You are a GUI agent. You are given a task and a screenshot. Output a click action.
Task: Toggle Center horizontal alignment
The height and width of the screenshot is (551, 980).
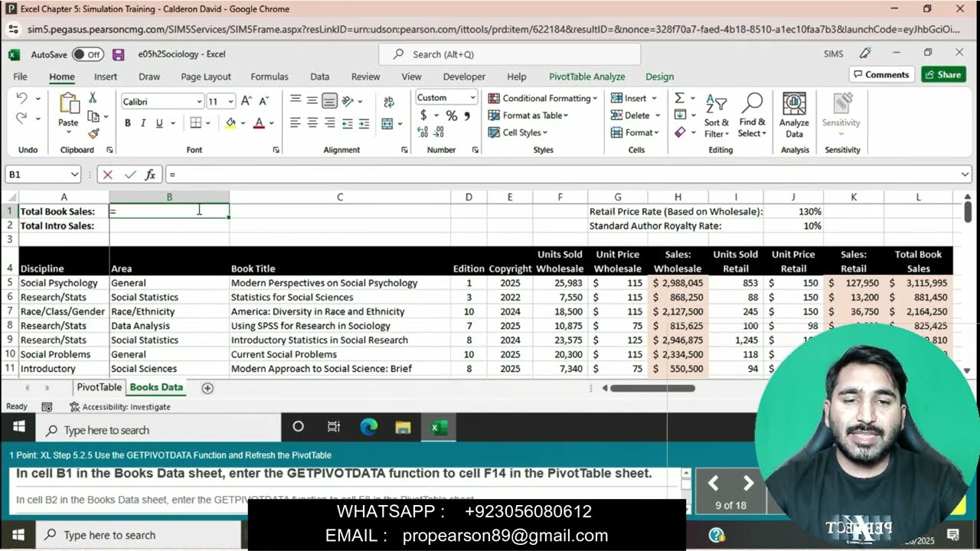(x=312, y=122)
